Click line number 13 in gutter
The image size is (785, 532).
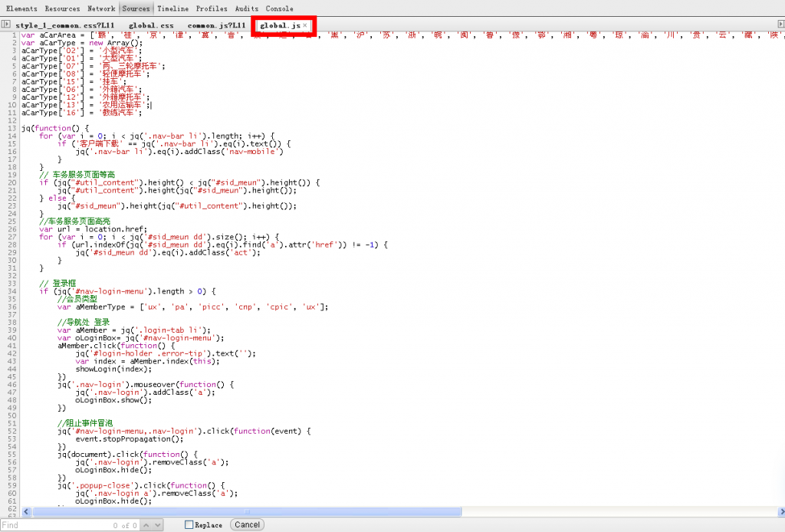[x=12, y=128]
